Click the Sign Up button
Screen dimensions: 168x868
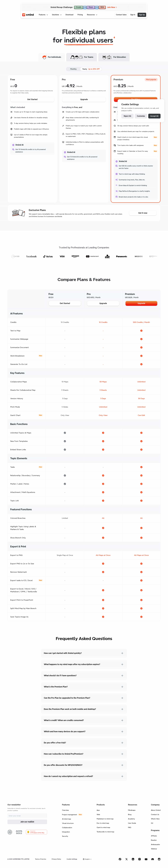142,15
